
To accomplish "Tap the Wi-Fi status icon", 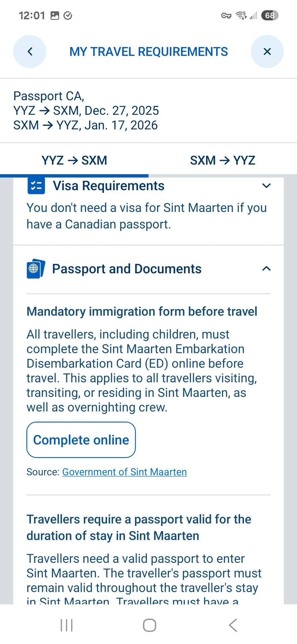I will coord(241,15).
